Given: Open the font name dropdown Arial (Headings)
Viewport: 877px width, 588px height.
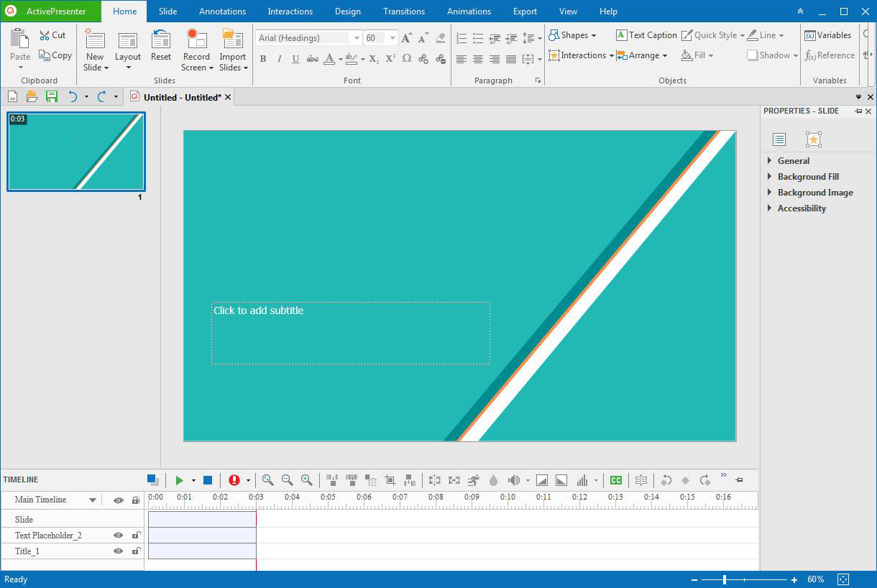Looking at the screenshot, I should click(357, 38).
